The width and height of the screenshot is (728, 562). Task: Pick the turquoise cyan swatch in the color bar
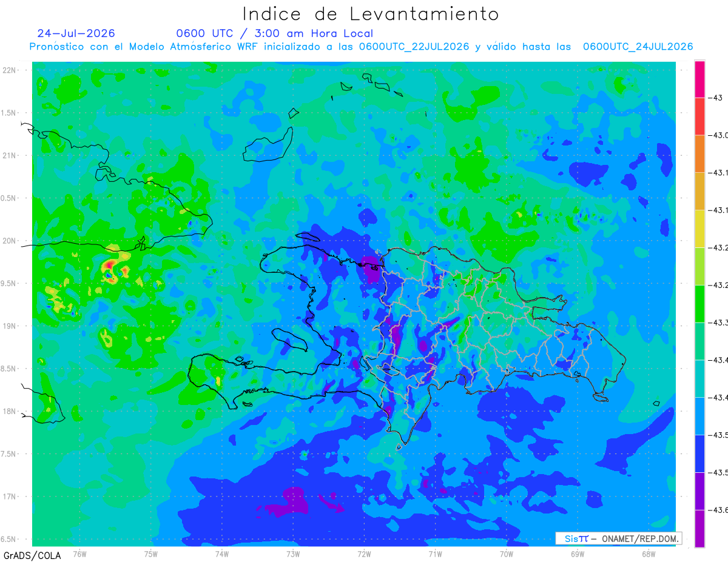coord(699,379)
